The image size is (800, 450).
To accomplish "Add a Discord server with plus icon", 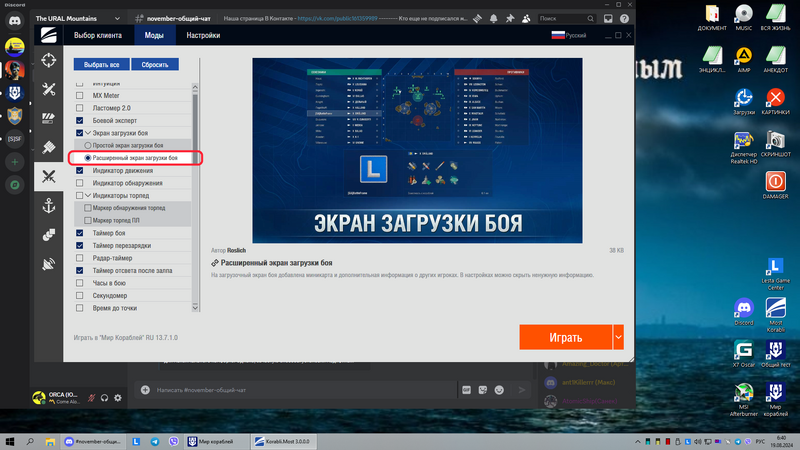I will (15, 162).
